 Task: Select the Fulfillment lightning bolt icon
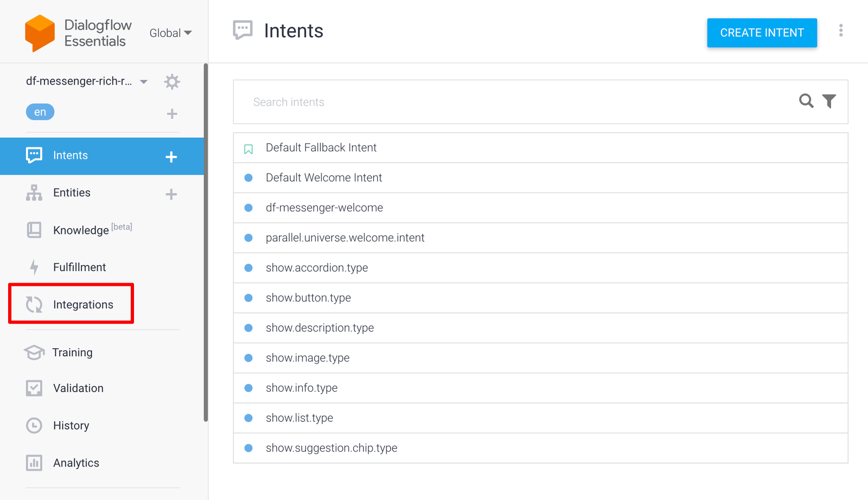34,267
